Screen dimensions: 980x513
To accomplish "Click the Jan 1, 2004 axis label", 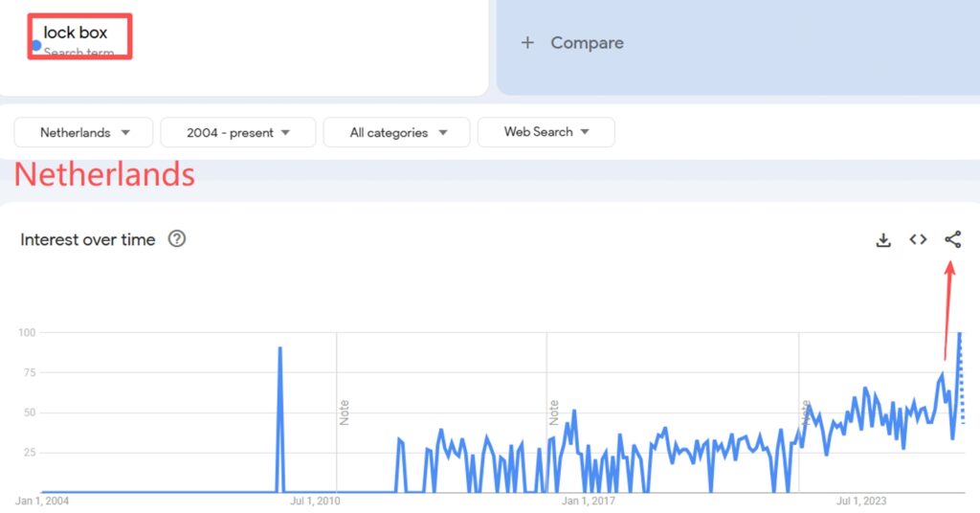I will (42, 501).
